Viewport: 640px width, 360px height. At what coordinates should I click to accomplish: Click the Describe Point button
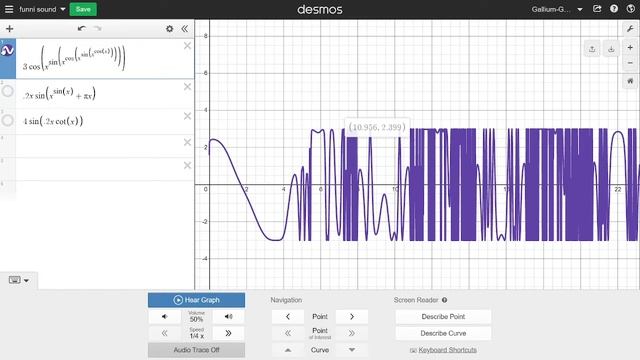coord(443,316)
